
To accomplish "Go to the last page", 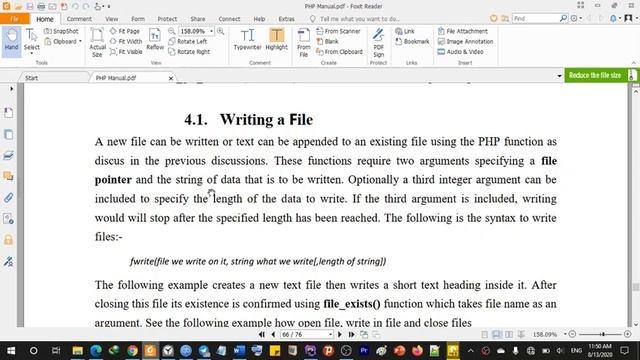I will pyautogui.click(x=351, y=335).
